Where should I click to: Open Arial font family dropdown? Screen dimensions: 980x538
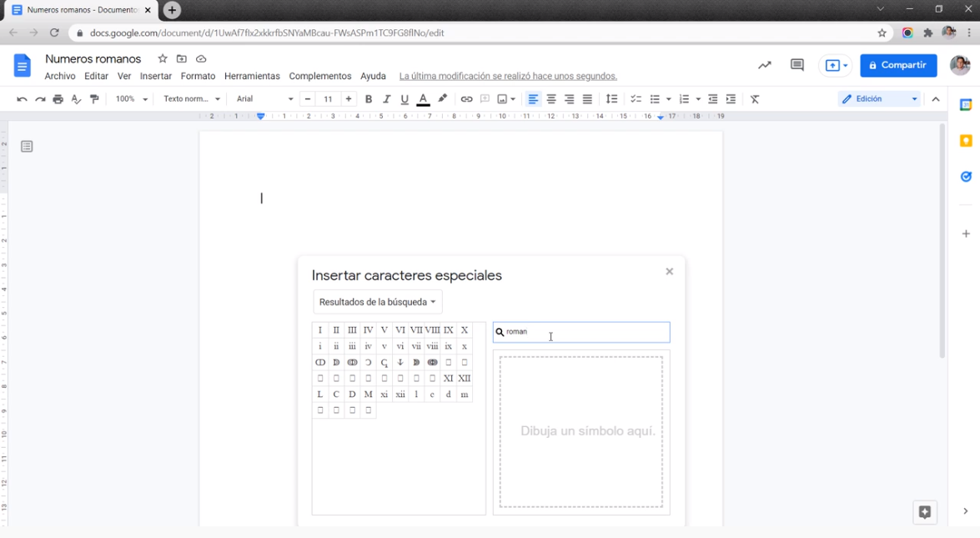[264, 99]
